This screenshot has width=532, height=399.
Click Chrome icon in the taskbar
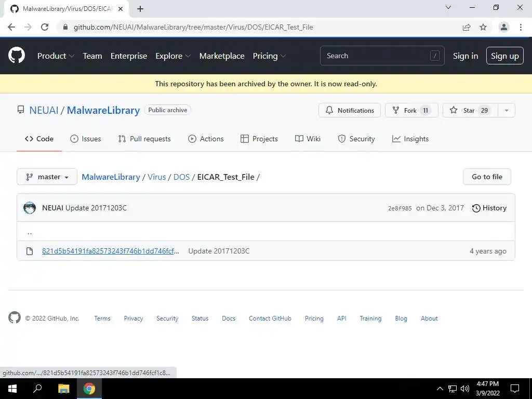point(89,389)
